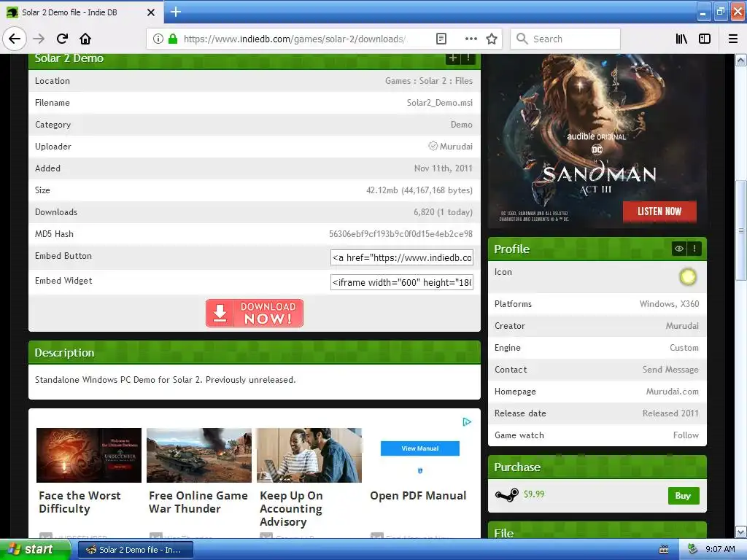Select the Embed Widget code field
This screenshot has height=560, width=747.
point(402,282)
